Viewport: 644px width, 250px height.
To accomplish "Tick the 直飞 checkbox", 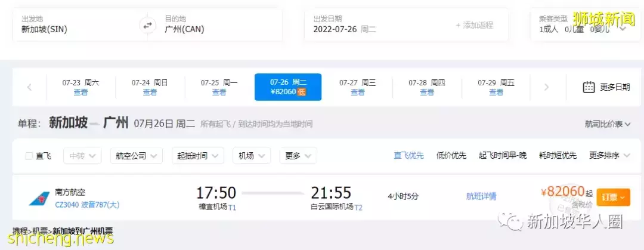I will (29, 156).
